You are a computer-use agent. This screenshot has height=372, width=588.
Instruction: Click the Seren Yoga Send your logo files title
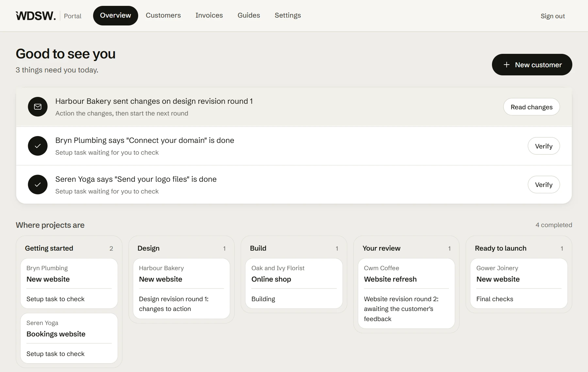tap(136, 179)
